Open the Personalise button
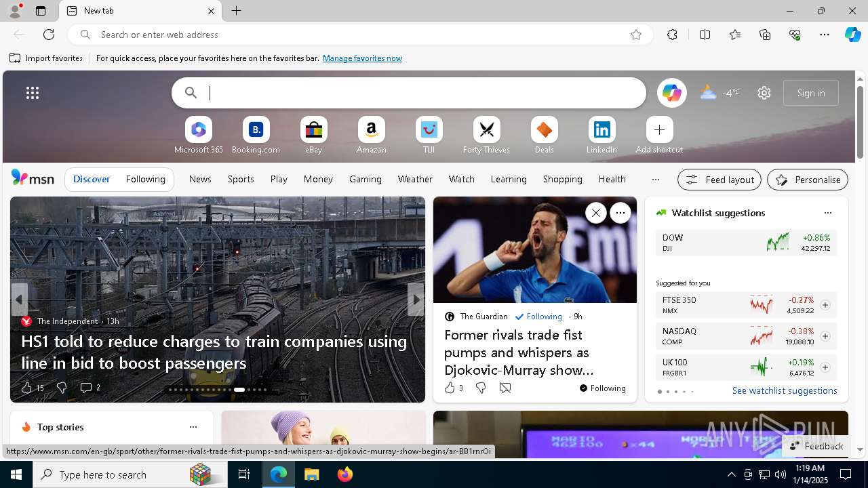Viewport: 868px width, 488px height. pyautogui.click(x=808, y=180)
